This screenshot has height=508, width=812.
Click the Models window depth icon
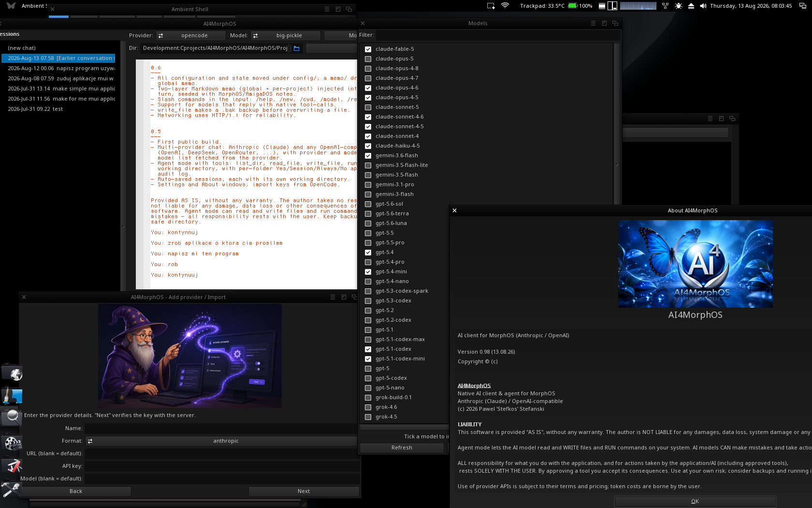pyautogui.click(x=615, y=23)
